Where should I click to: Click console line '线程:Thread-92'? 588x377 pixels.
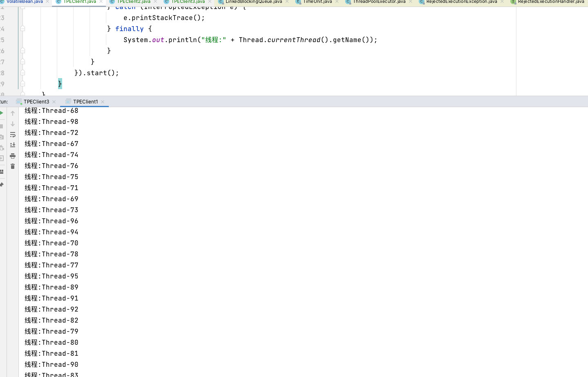pyautogui.click(x=51, y=309)
